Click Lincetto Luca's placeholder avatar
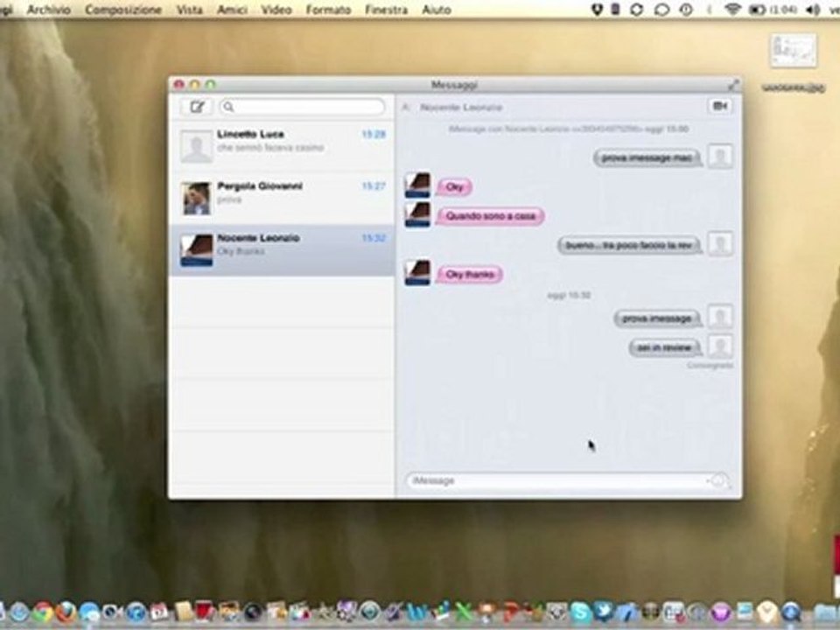Image resolution: width=840 pixels, height=630 pixels. click(196, 146)
